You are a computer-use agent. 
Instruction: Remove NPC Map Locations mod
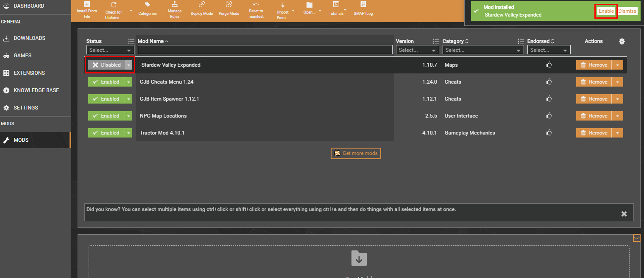594,116
